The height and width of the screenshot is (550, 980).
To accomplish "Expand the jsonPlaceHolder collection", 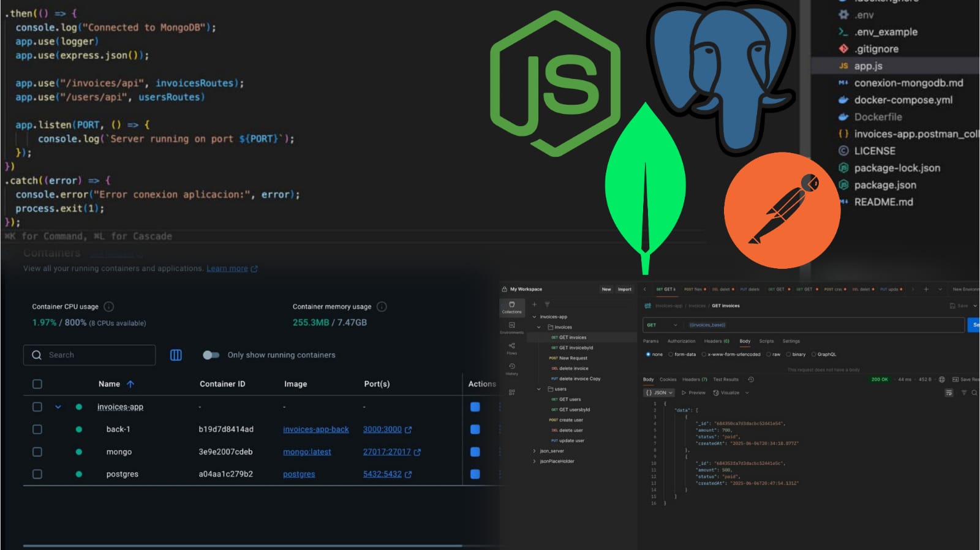I will (535, 461).
